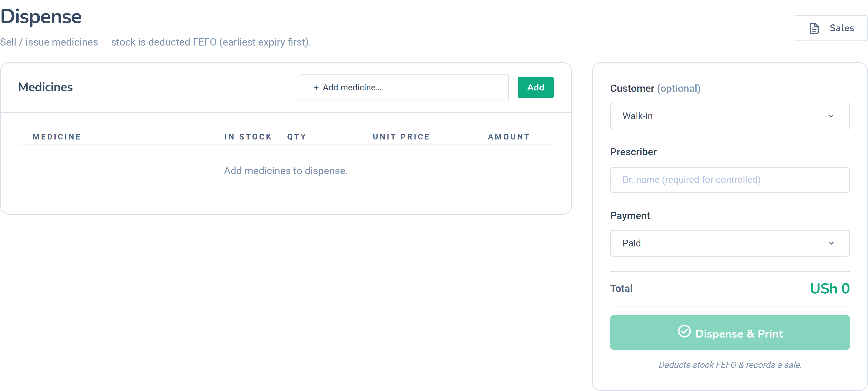The image size is (868, 391).
Task: Open the Add medicine search field
Action: point(404,87)
